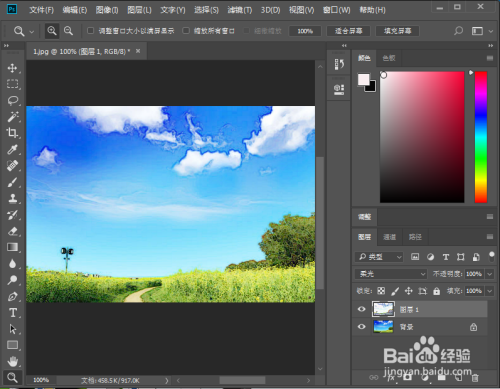Hide the 背景 layer visibility
The height and width of the screenshot is (389, 500).
[x=361, y=327]
